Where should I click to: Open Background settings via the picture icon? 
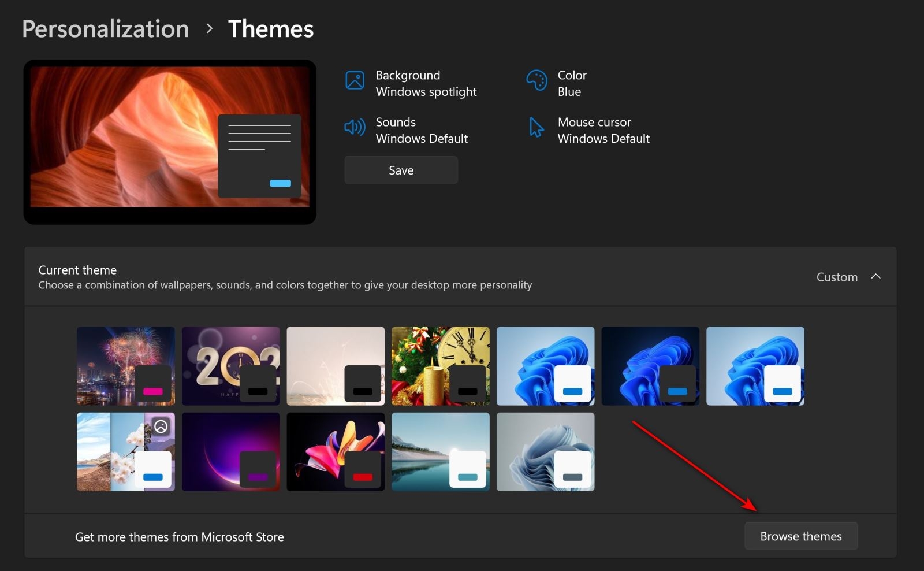click(355, 81)
